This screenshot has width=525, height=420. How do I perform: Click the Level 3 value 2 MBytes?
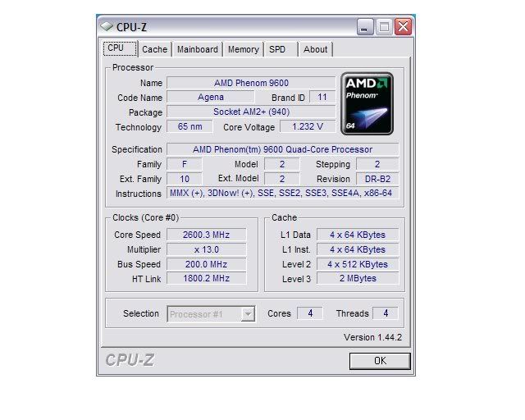click(358, 278)
